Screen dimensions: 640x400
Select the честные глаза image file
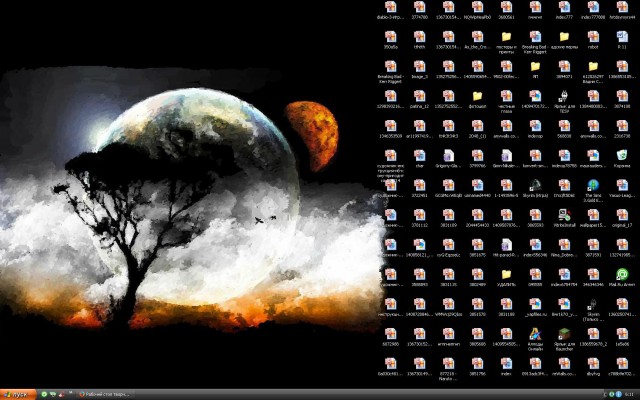(506, 96)
